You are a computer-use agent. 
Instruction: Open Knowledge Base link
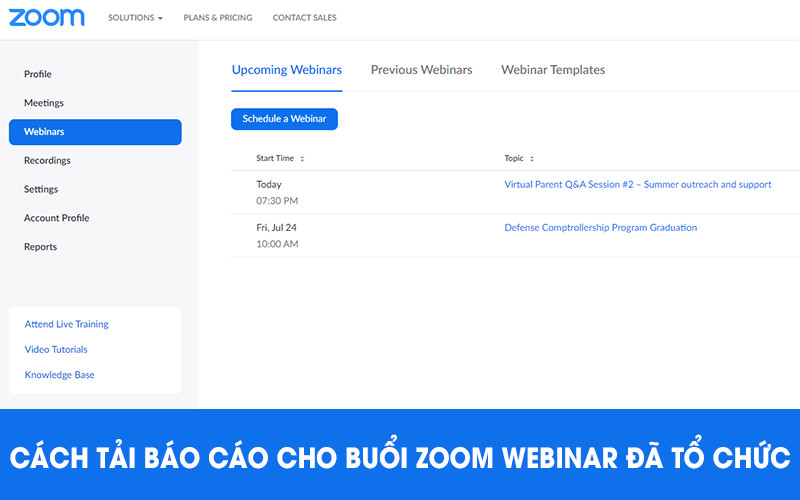[x=60, y=375]
